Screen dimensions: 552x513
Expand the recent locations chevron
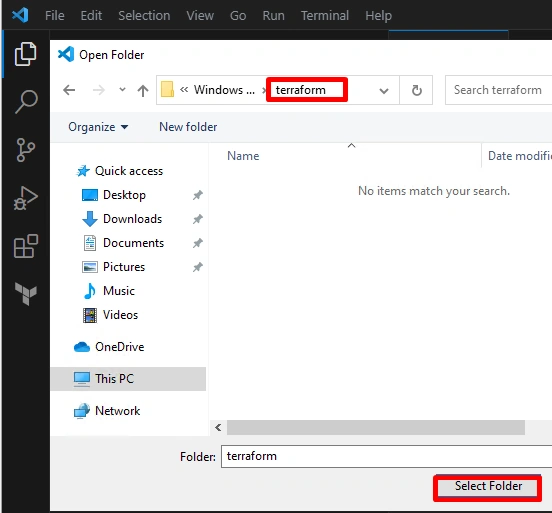[x=122, y=89]
